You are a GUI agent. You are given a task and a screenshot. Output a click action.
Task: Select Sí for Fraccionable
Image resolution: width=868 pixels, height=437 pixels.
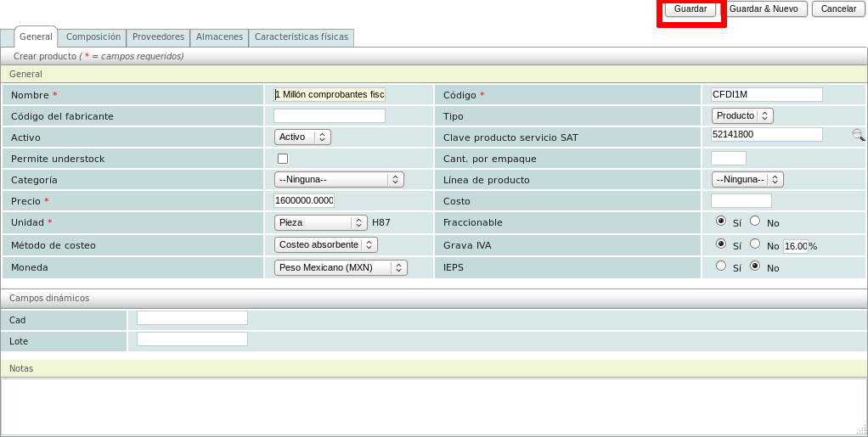[x=721, y=221]
